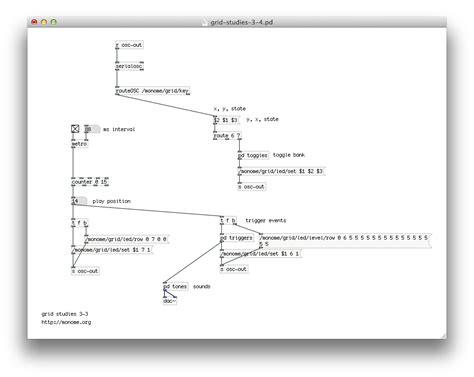Image resolution: width=474 pixels, height=377 pixels.
Task: Click the /monome/grid/led/set $1 $2 $3 message
Action: [281, 171]
